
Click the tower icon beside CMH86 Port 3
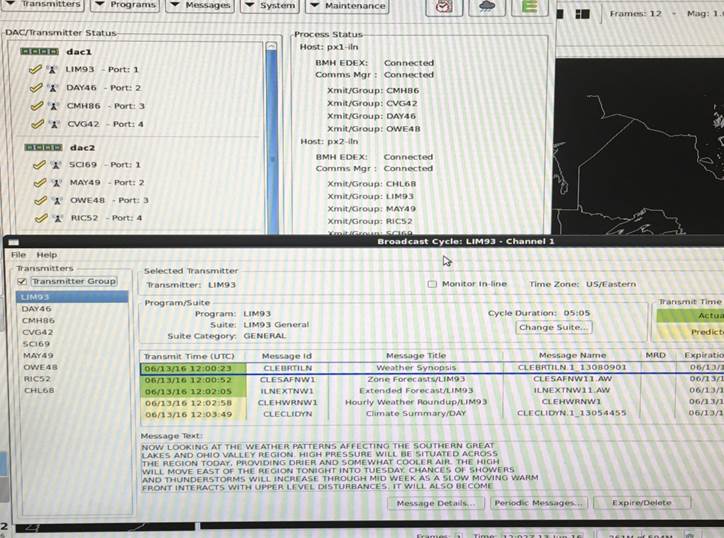pos(54,106)
